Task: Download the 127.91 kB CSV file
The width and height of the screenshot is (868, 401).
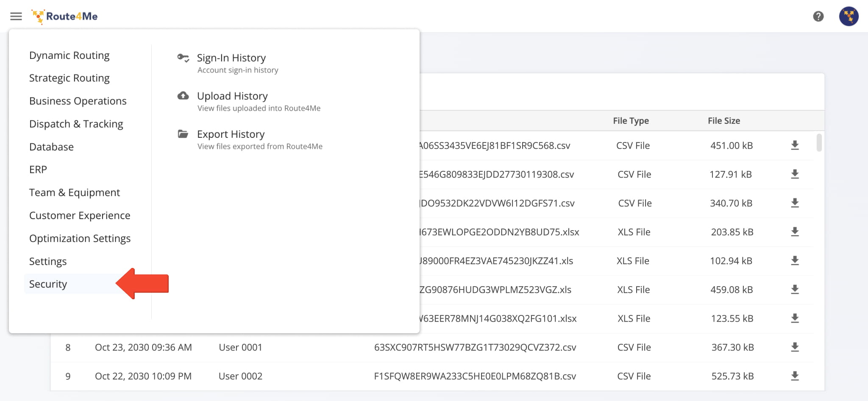Action: pyautogui.click(x=795, y=174)
